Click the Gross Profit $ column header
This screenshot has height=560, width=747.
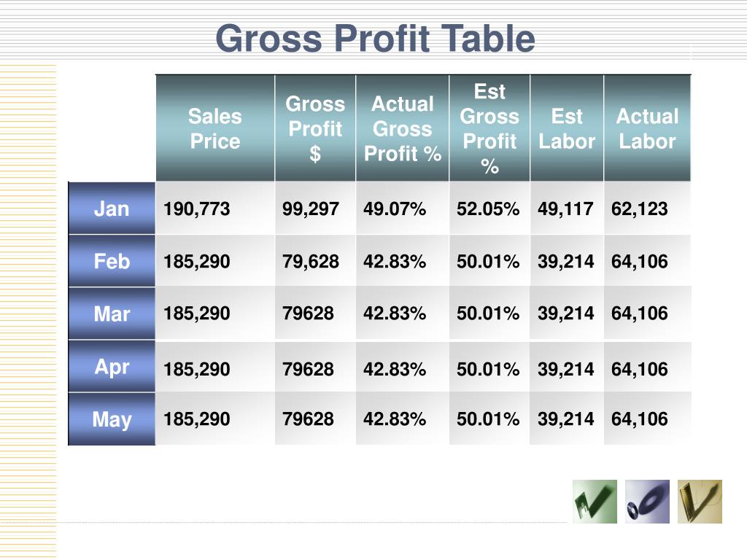(315, 128)
